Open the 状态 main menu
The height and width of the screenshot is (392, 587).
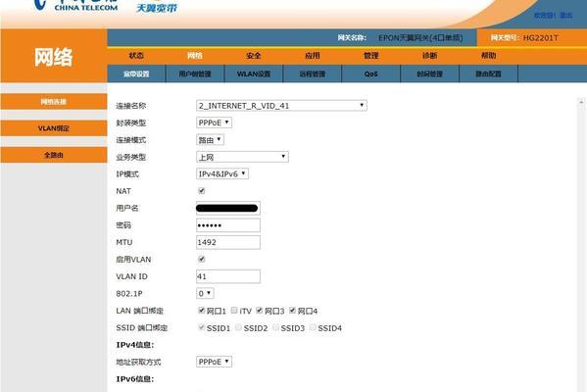coord(136,56)
